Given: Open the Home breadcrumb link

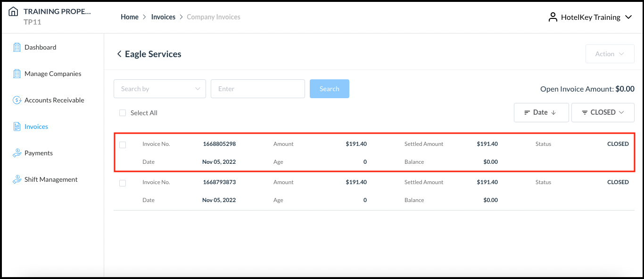Looking at the screenshot, I should [130, 17].
